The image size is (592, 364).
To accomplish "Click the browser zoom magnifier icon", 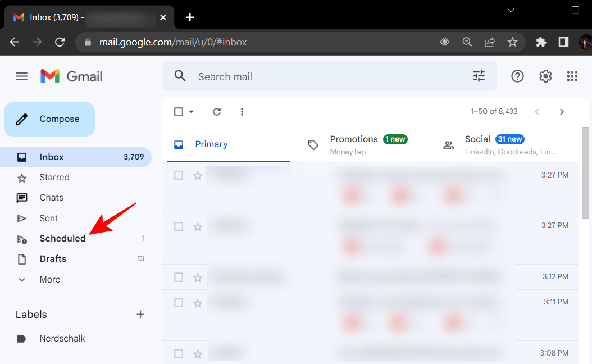I will [467, 42].
